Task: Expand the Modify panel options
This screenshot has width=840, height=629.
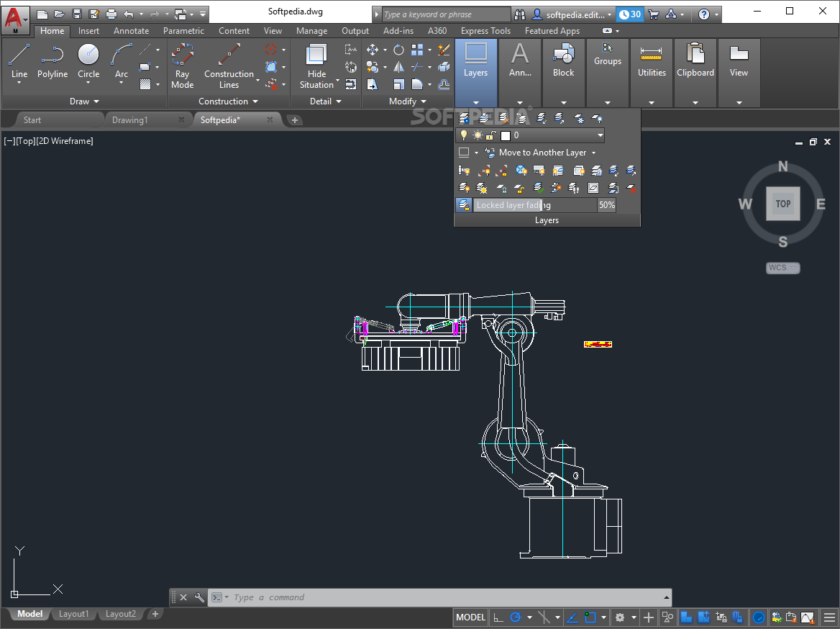Action: coord(424,101)
